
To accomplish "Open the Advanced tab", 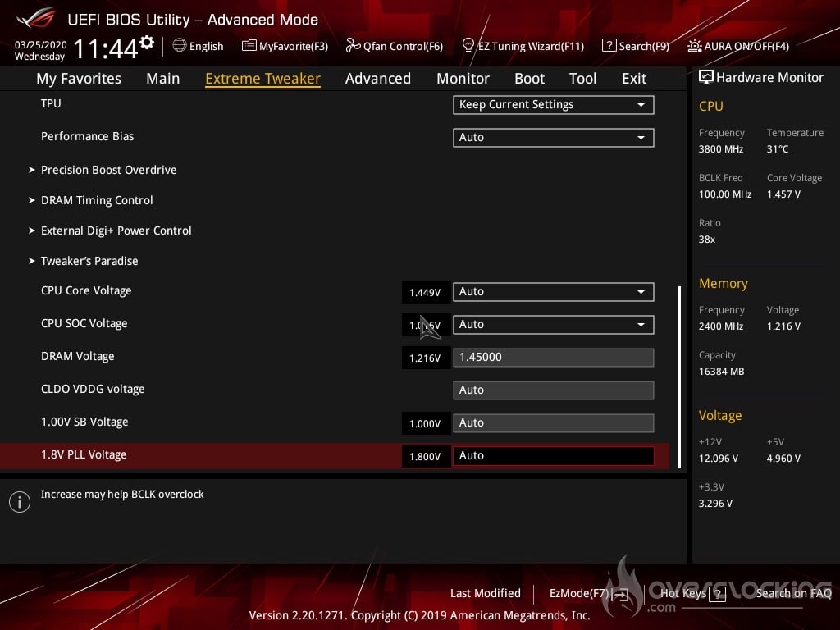I will coord(378,79).
